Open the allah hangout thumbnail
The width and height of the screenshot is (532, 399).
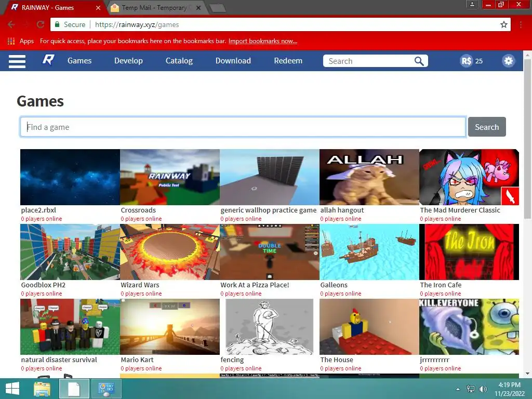[369, 177]
